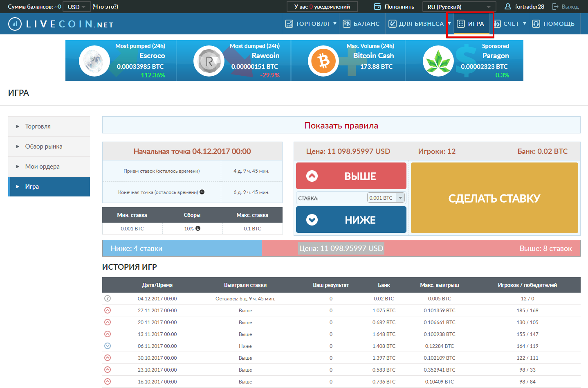Click the Банк: 0.02 BTC label
Image resolution: width=588 pixels, height=388 pixels.
(x=543, y=151)
